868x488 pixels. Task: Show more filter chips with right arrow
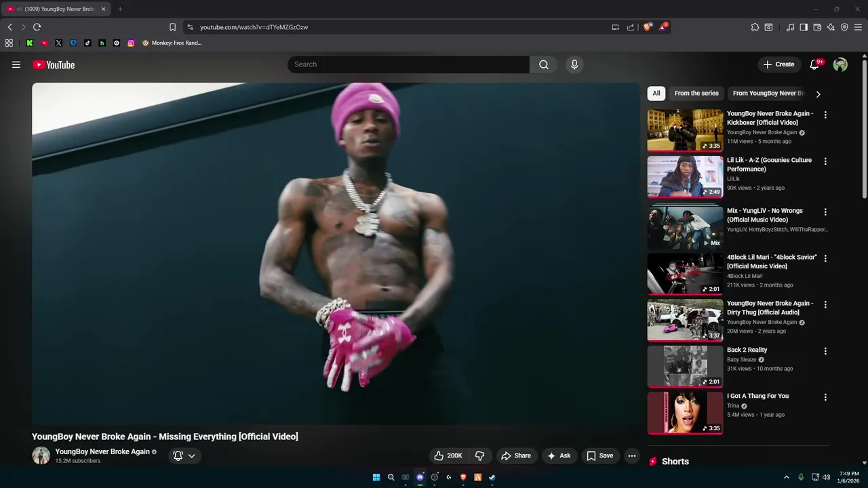click(x=818, y=94)
